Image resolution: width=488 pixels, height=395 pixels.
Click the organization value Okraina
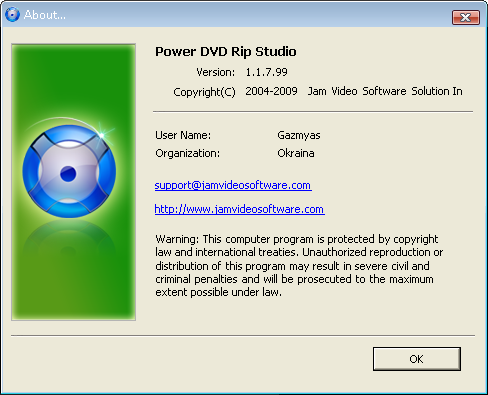click(x=296, y=153)
